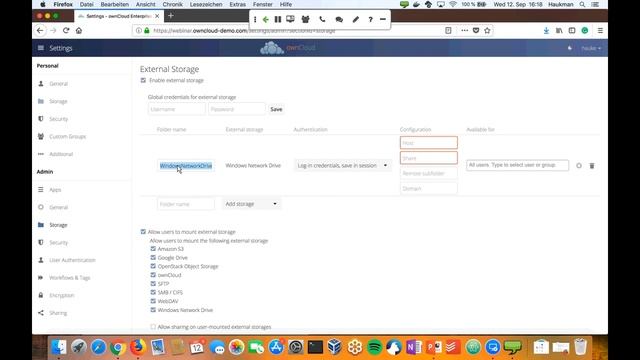Pause the screen sharing in overlay toolbar
Image resolution: width=640 pixels, height=360 pixels.
click(278, 19)
